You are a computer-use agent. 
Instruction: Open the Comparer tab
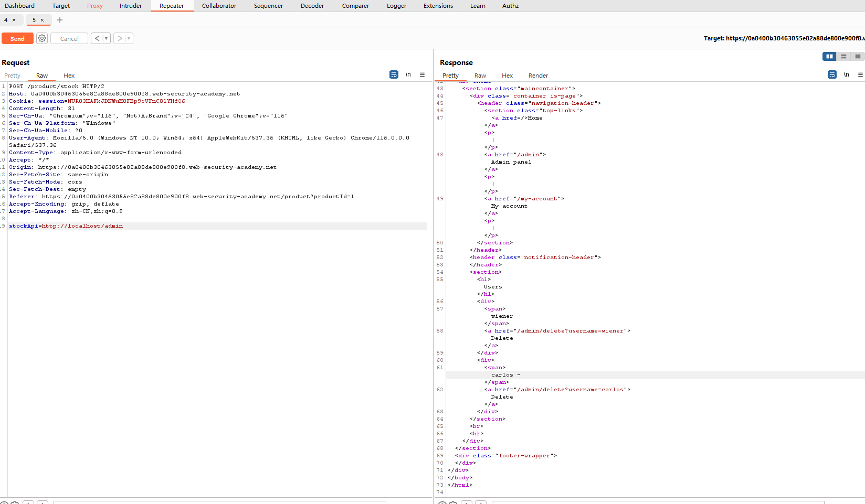355,6
